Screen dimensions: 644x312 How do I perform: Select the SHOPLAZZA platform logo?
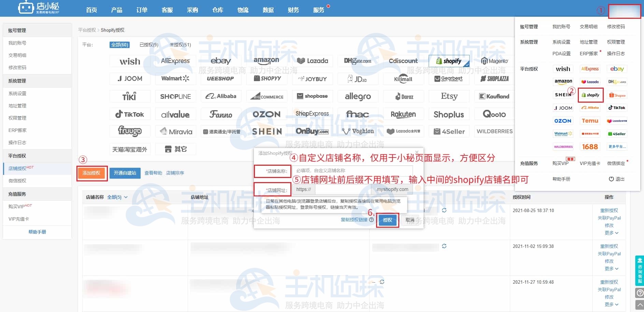[495, 79]
